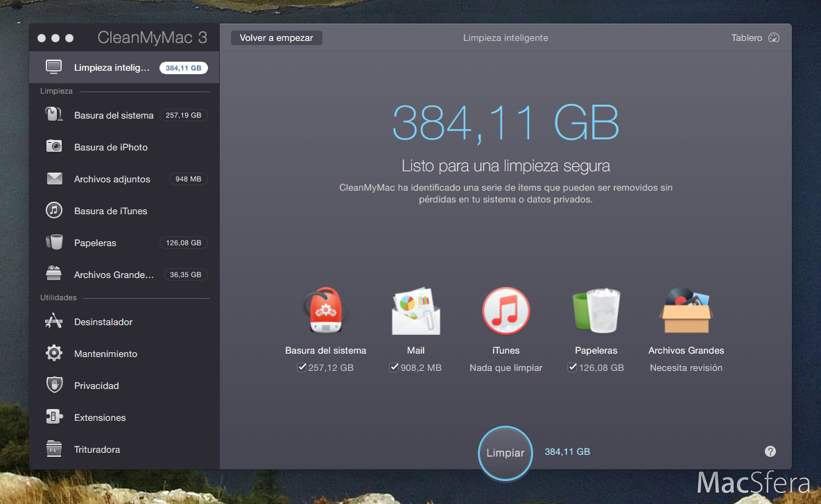
Task: Go to Mantenimiento in sidebar
Action: pyautogui.click(x=105, y=354)
